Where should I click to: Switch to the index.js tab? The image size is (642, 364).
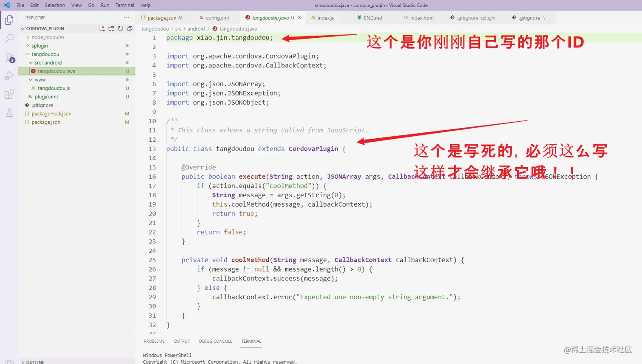pyautogui.click(x=325, y=18)
